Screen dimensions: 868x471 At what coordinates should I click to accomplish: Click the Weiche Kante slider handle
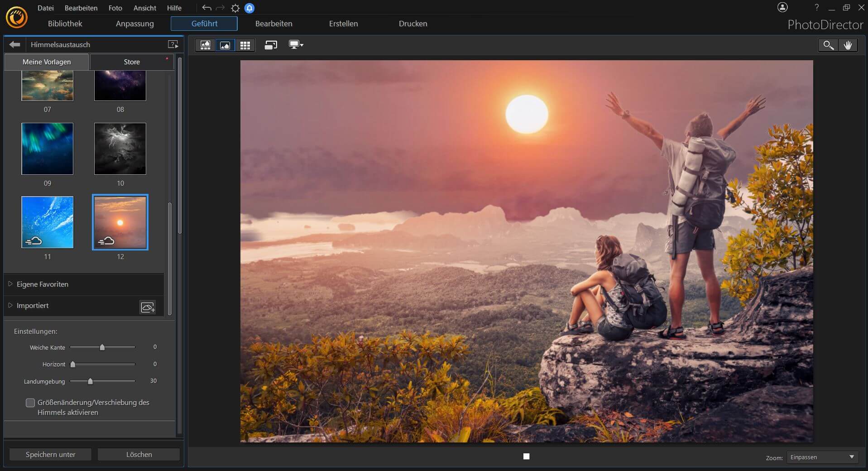[x=102, y=347]
